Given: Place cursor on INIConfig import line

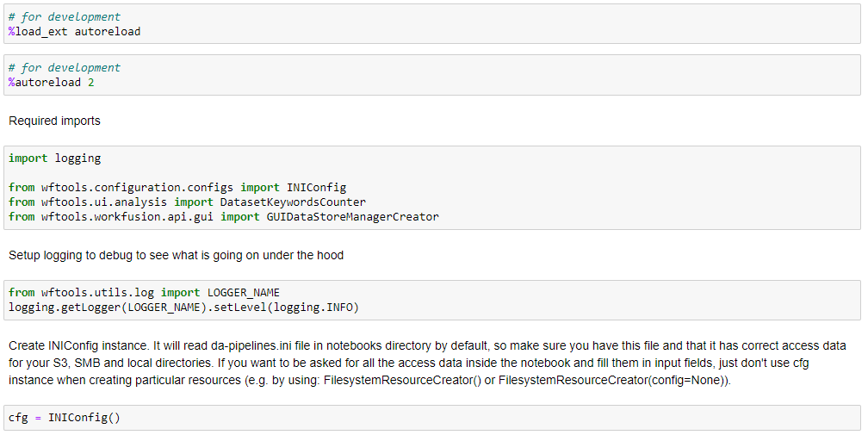Looking at the screenshot, I should coord(177,188).
